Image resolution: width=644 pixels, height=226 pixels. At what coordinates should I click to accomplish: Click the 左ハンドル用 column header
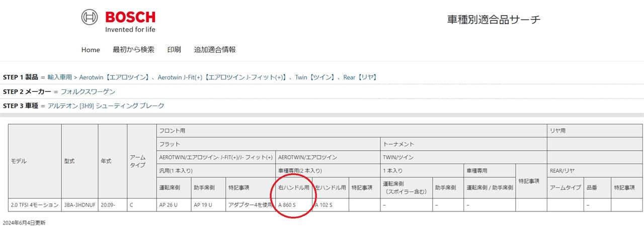[331, 187]
